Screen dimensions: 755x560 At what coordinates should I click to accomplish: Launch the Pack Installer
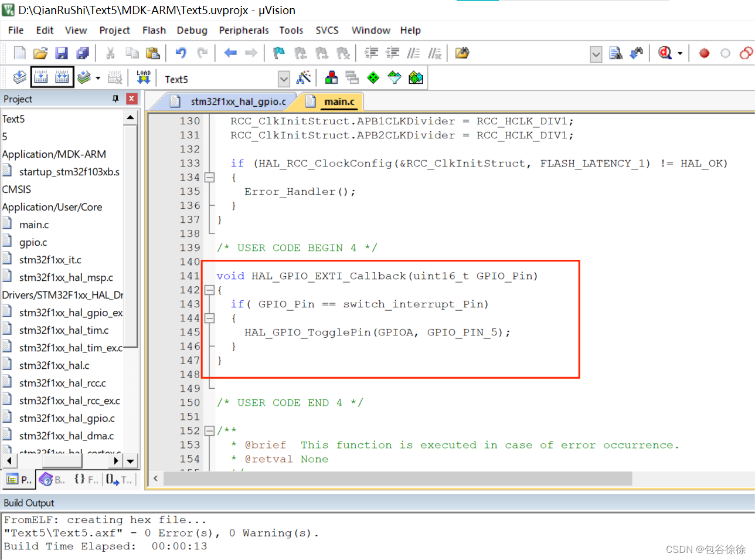(416, 77)
